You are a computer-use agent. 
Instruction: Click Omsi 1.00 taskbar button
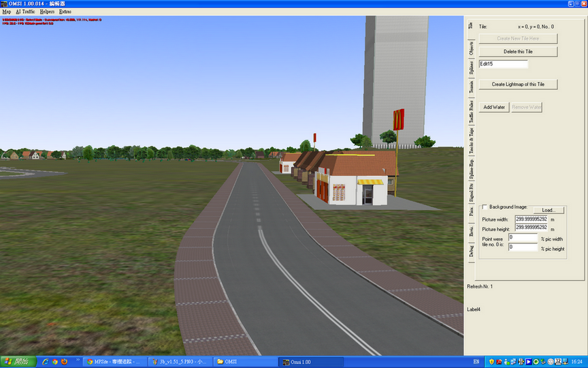pos(312,362)
